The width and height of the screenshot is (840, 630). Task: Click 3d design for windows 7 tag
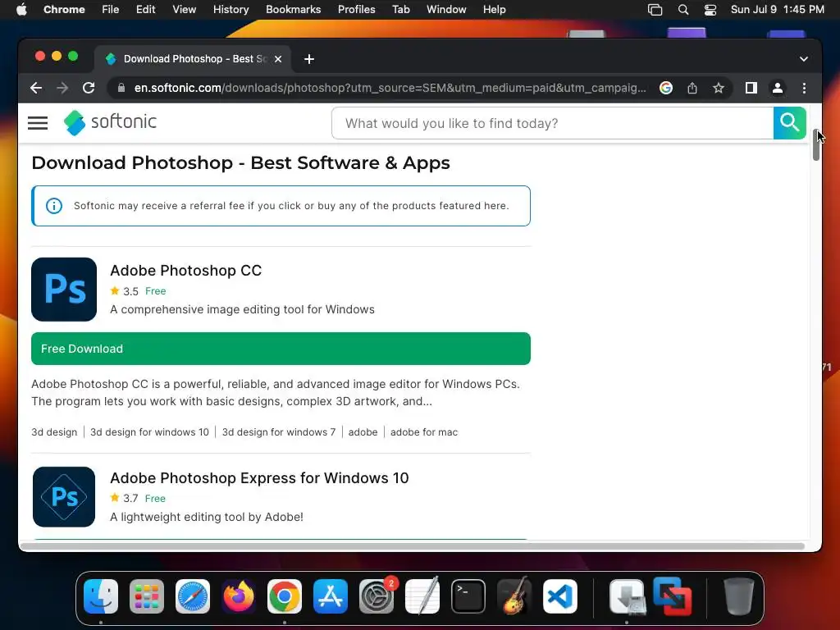tap(279, 431)
